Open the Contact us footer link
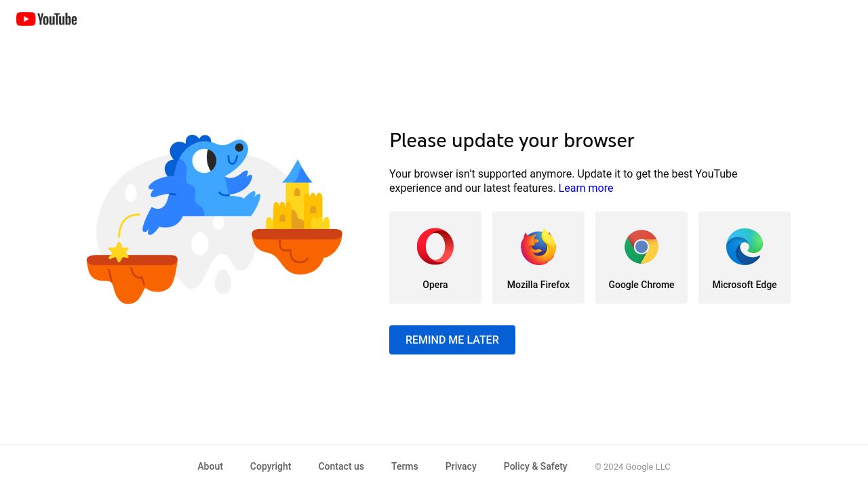Viewport: 868px width, 488px height. pos(341,466)
